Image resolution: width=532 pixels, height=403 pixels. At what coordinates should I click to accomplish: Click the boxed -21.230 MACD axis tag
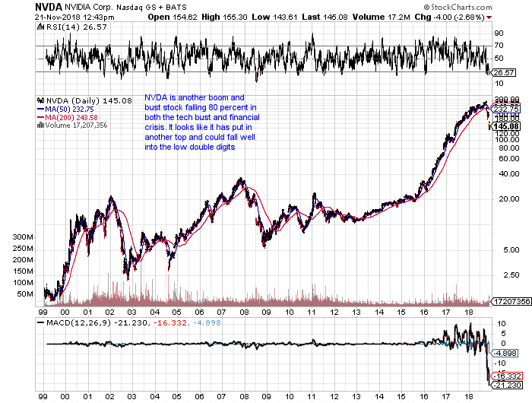pyautogui.click(x=507, y=385)
